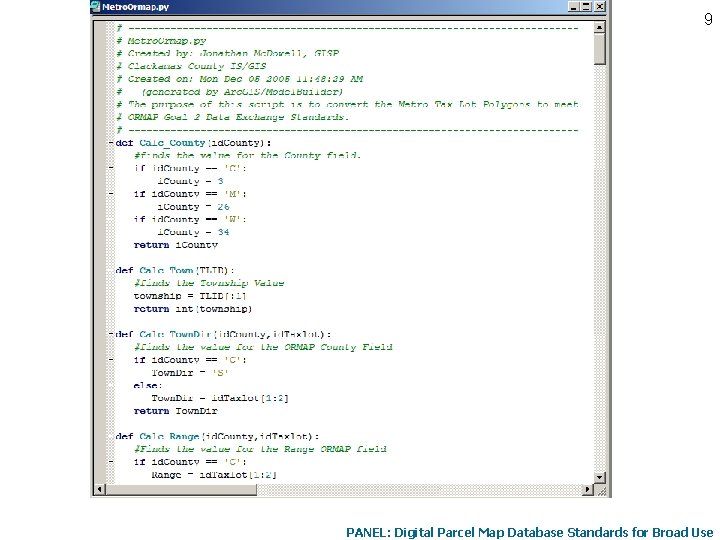Viewport: 720px width, 540px height.
Task: Click the '#Finds the Township Value' comment
Action: click(209, 283)
